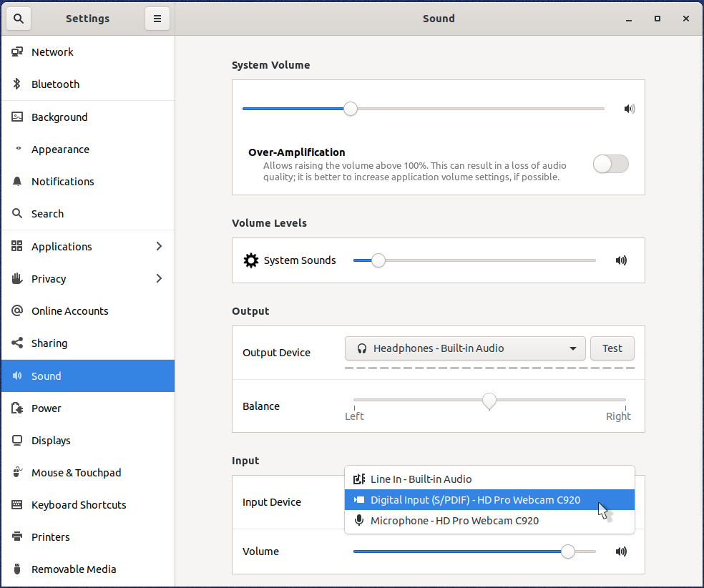Viewport: 704px width, 588px height.
Task: Click the microphone icon beside Microphone - HD Pro Webcam
Action: 359,521
